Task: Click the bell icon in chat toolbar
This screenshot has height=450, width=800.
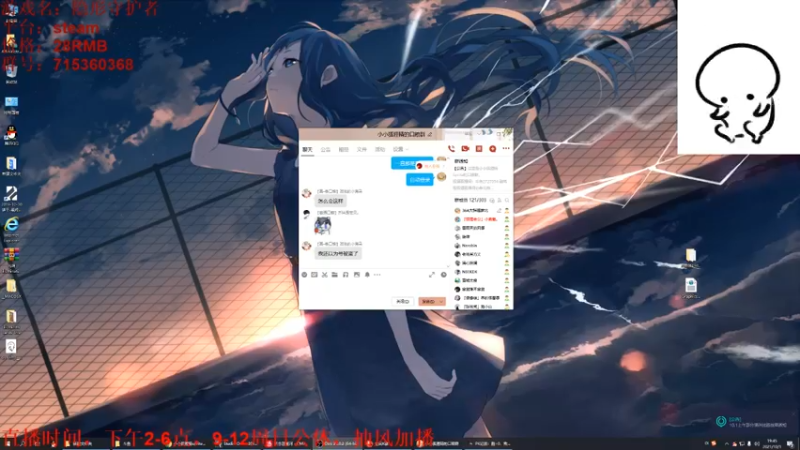Action: (367, 274)
